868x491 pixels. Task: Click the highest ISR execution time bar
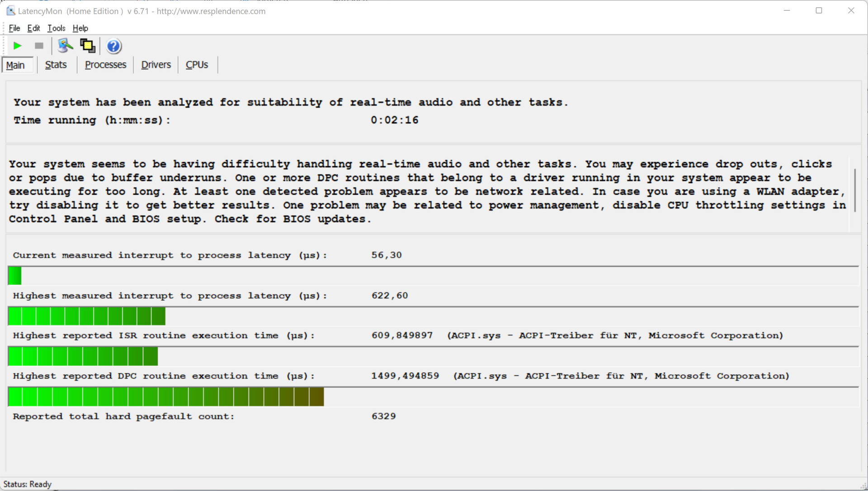(x=433, y=356)
